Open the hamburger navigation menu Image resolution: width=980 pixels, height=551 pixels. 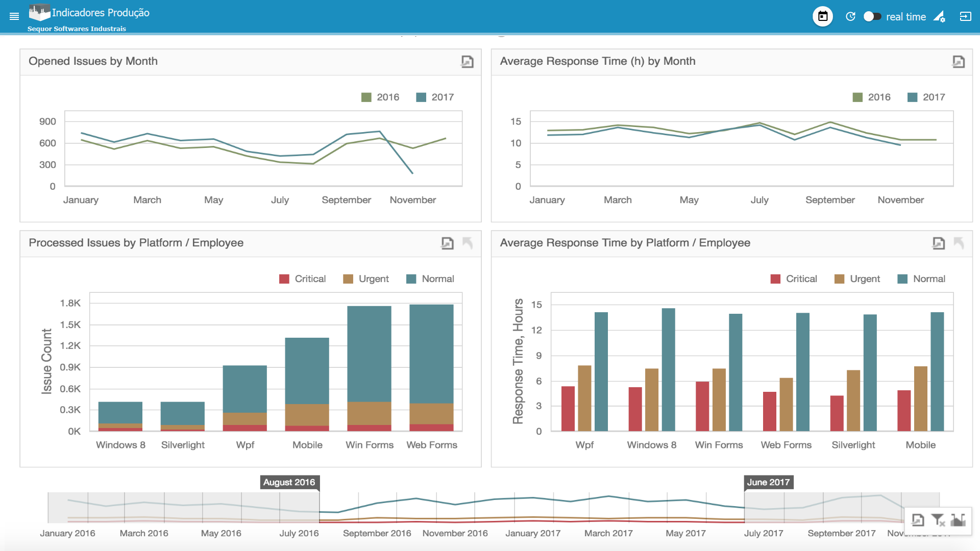[x=14, y=16]
